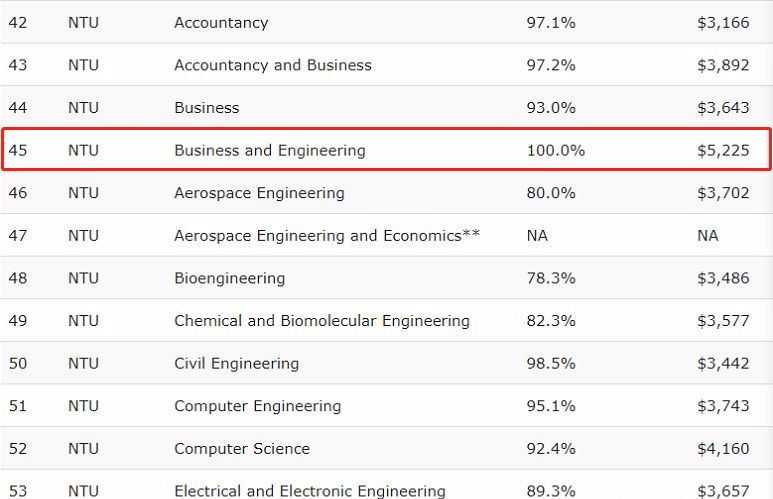The height and width of the screenshot is (499, 773).
Task: Click Aerospace Engineering and Economics** entry
Action: 327,235
